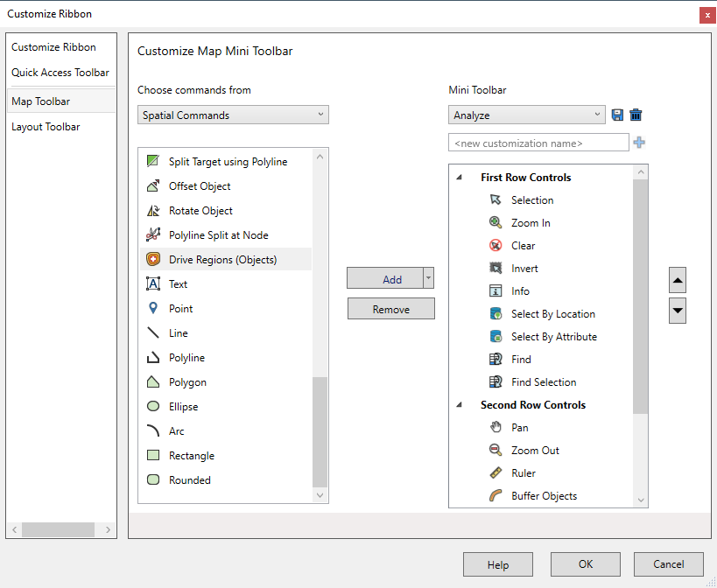Delete the Analyze customization via trash icon

point(636,115)
